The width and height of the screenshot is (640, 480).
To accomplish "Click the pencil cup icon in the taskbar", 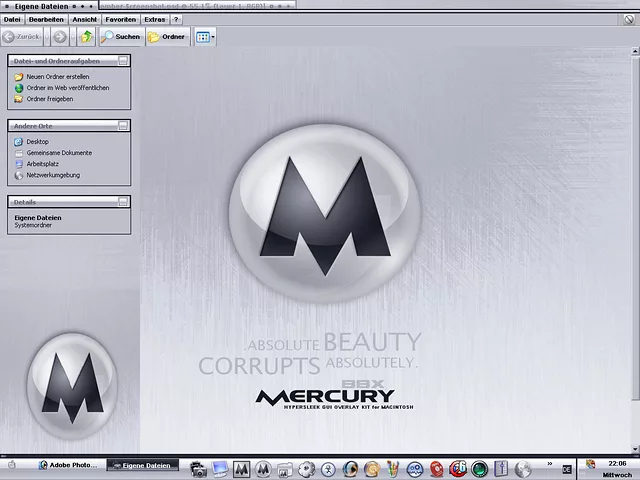I will 393,469.
